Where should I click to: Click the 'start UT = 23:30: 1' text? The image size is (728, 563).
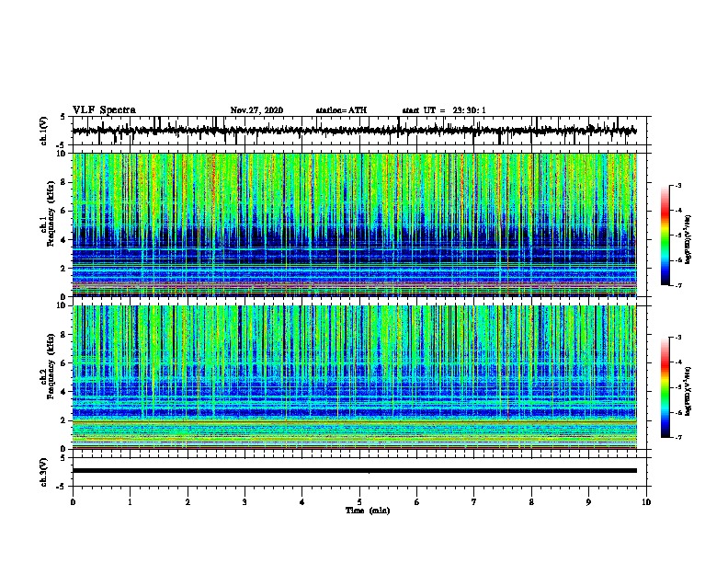pyautogui.click(x=444, y=110)
